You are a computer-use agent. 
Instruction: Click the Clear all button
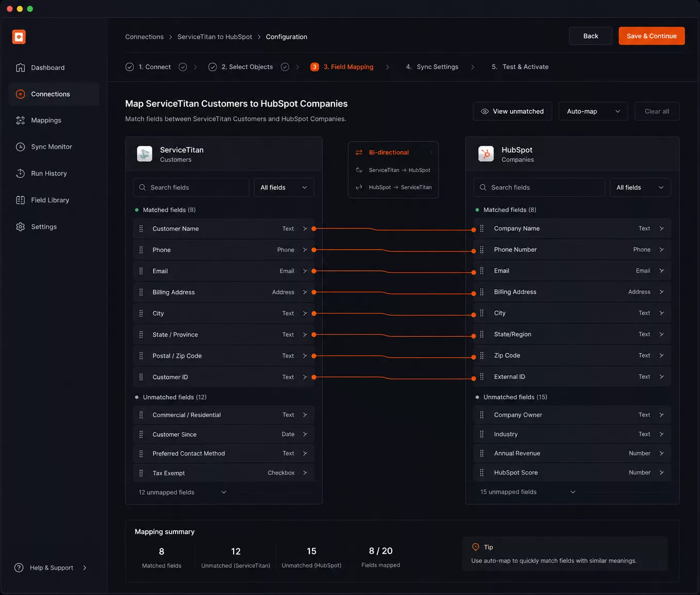(x=657, y=111)
